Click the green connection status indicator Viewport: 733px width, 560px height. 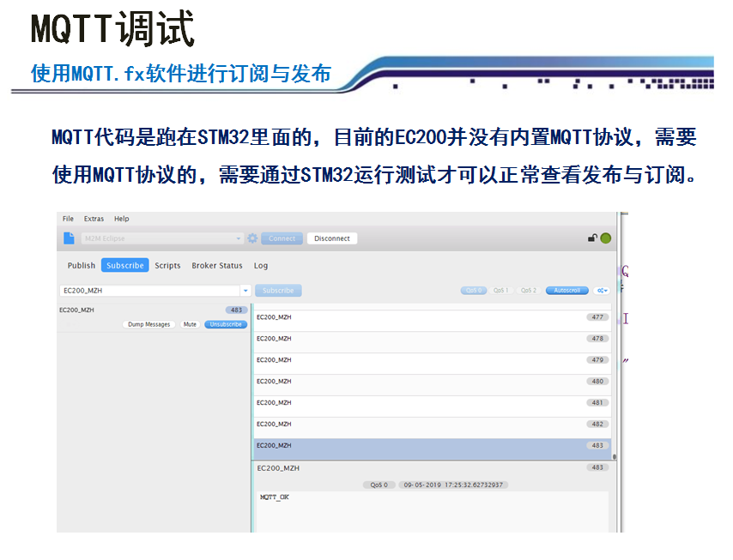point(606,238)
